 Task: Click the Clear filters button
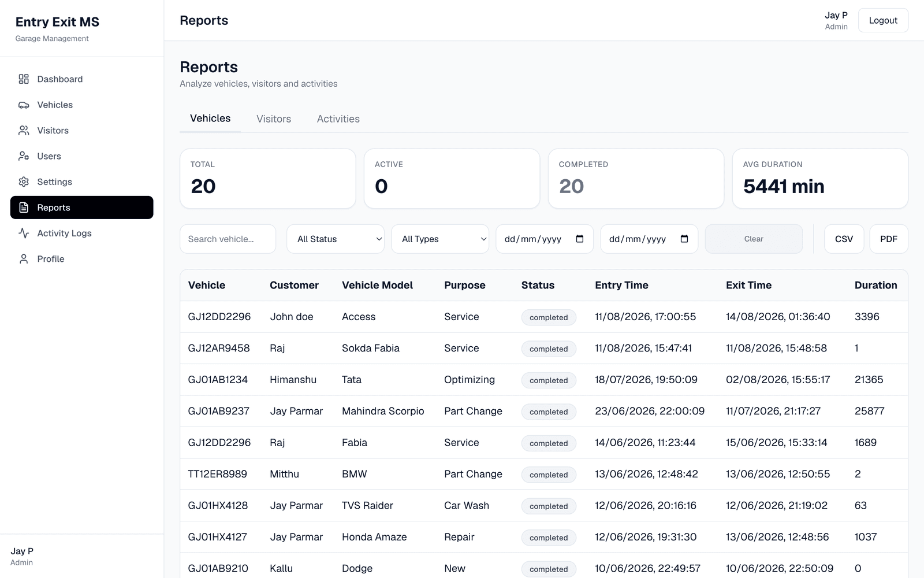tap(754, 239)
